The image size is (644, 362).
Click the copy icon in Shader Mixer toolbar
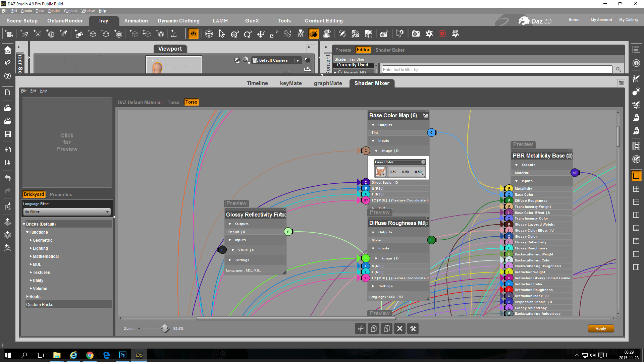(x=374, y=329)
